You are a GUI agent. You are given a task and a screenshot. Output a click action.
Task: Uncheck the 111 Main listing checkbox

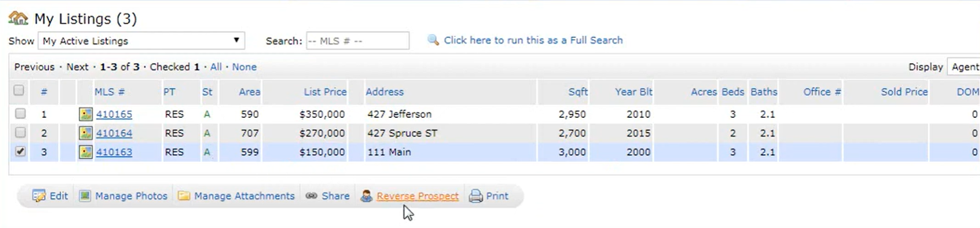pos(20,151)
